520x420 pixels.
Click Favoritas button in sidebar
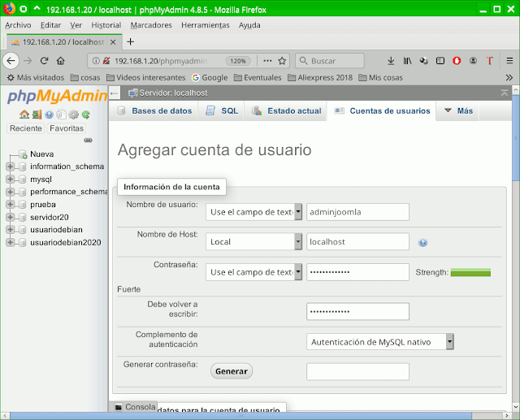[67, 128]
